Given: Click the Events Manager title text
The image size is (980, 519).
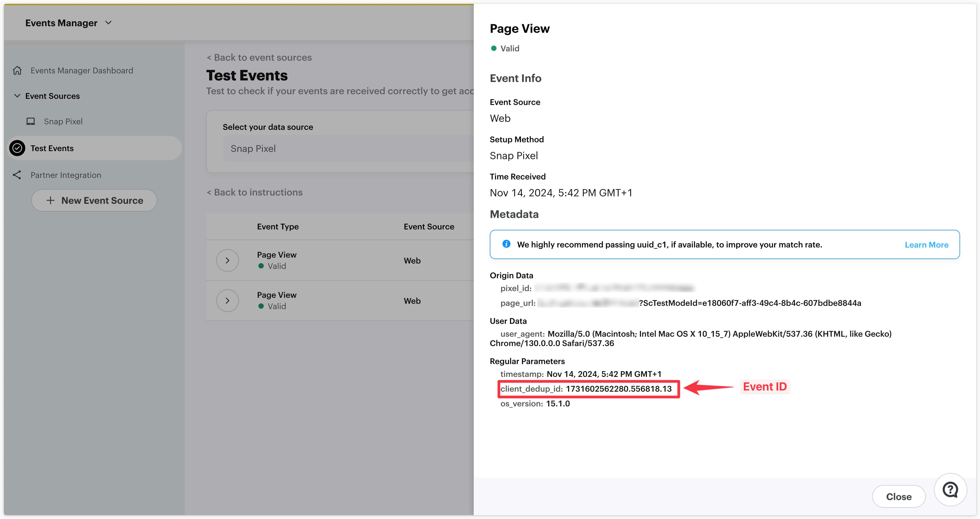Looking at the screenshot, I should tap(61, 23).
